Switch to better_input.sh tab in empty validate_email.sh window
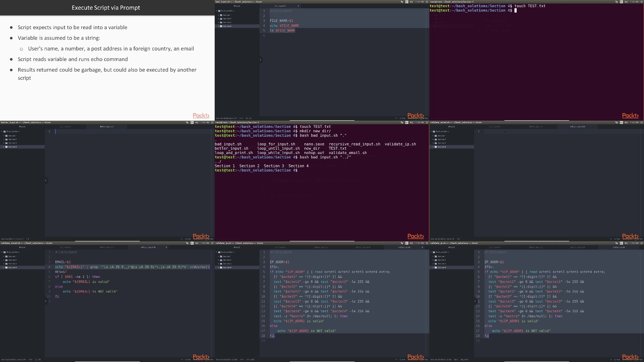Viewport: 644px width, 362px height. tap(536, 126)
